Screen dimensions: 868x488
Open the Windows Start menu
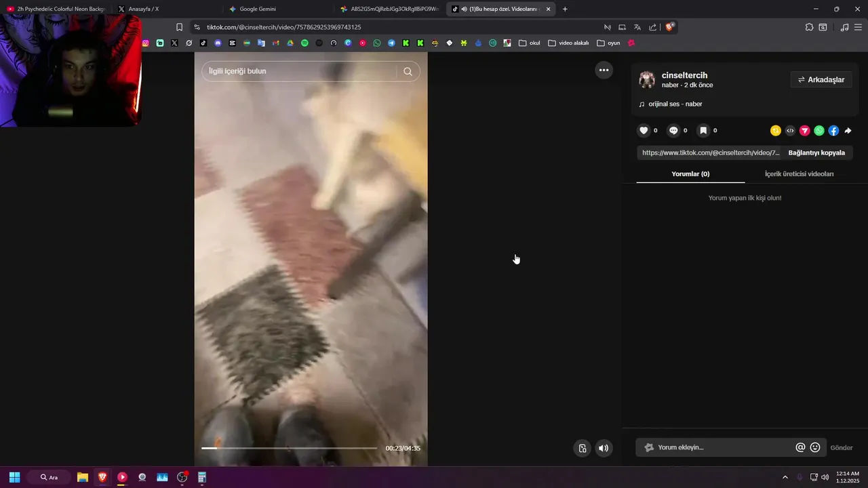(14, 477)
